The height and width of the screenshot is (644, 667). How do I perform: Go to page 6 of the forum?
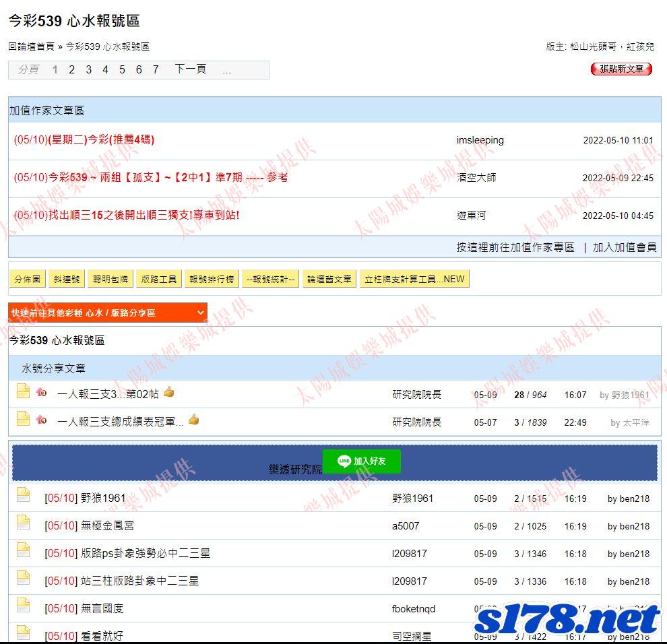pyautogui.click(x=139, y=70)
